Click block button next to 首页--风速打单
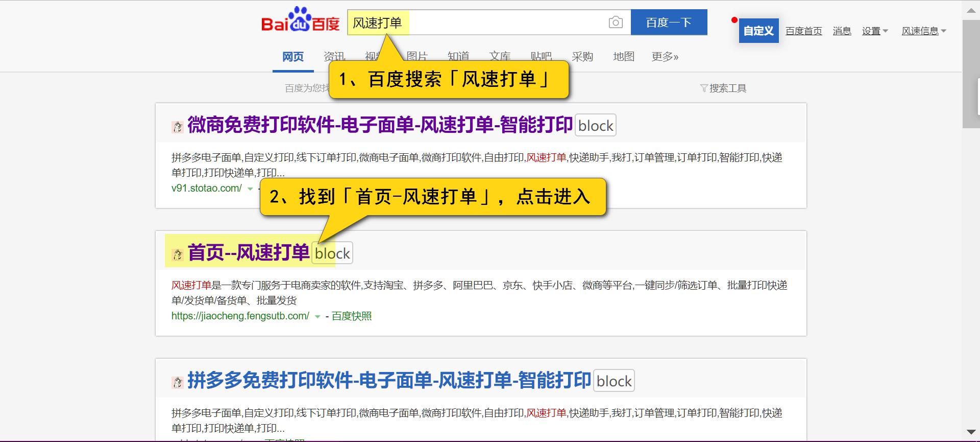The width and height of the screenshot is (980, 442). 332,253
